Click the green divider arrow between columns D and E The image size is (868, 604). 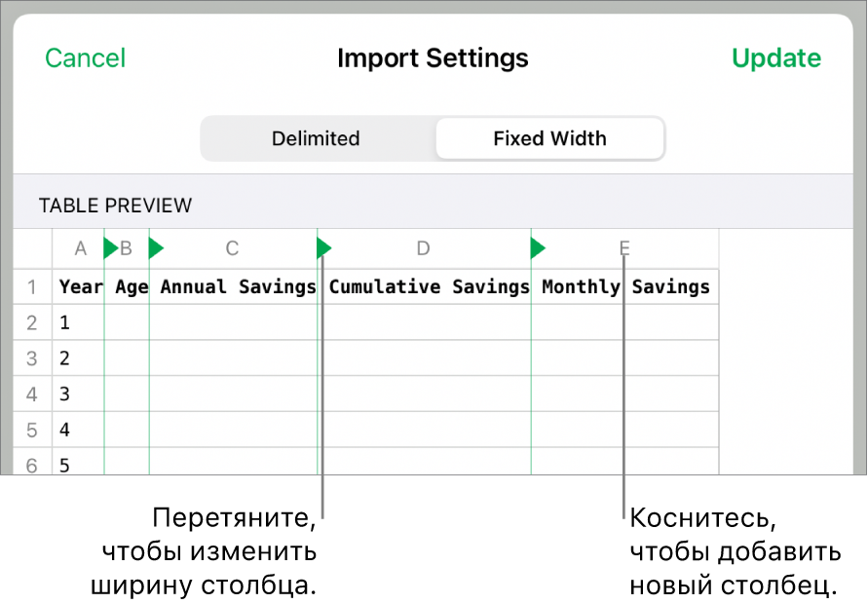[538, 249]
